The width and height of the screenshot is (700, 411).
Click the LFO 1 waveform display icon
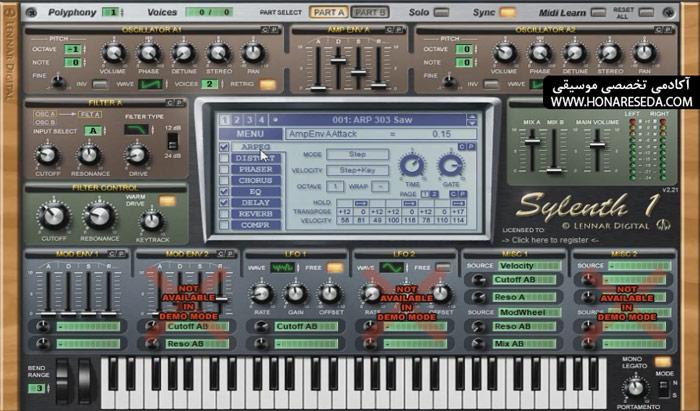[x=282, y=268]
